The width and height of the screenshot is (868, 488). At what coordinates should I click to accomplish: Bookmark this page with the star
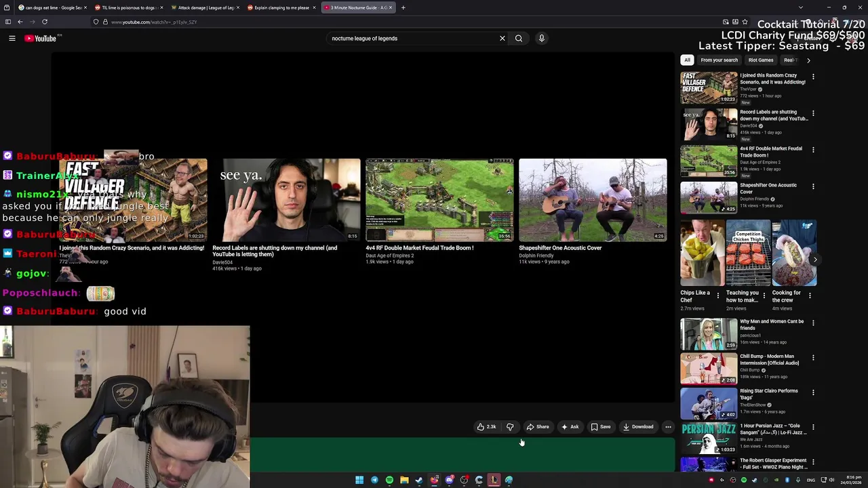(745, 22)
